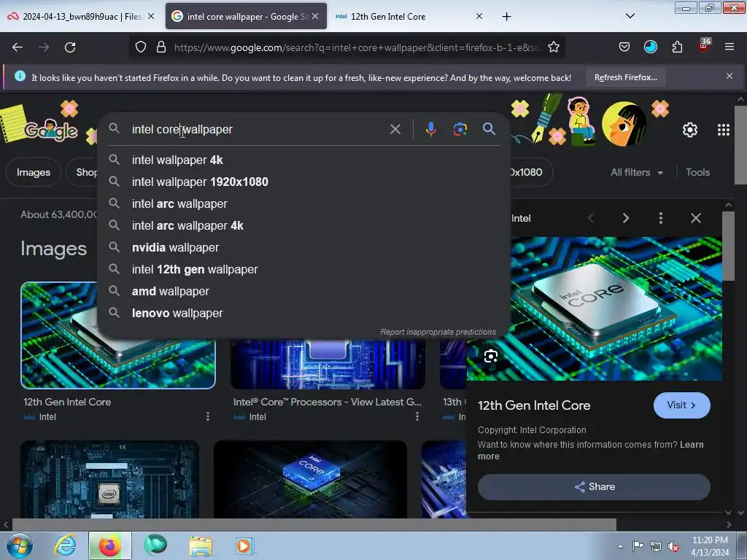Screen dimensions: 747x560
Task: Open the Pocket save icon
Action: coord(624,47)
